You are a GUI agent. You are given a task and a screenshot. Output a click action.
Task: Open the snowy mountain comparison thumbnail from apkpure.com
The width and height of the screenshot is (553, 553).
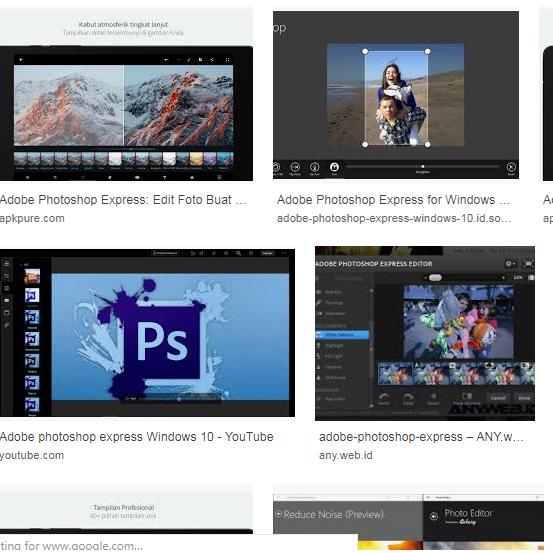coord(126,94)
